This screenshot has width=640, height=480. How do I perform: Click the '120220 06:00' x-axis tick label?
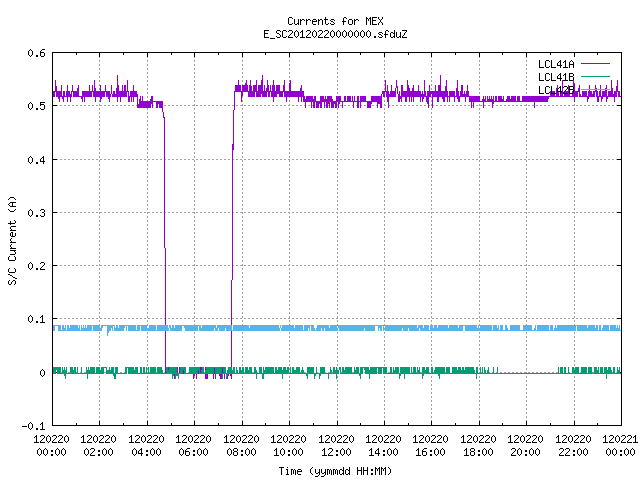click(x=193, y=446)
